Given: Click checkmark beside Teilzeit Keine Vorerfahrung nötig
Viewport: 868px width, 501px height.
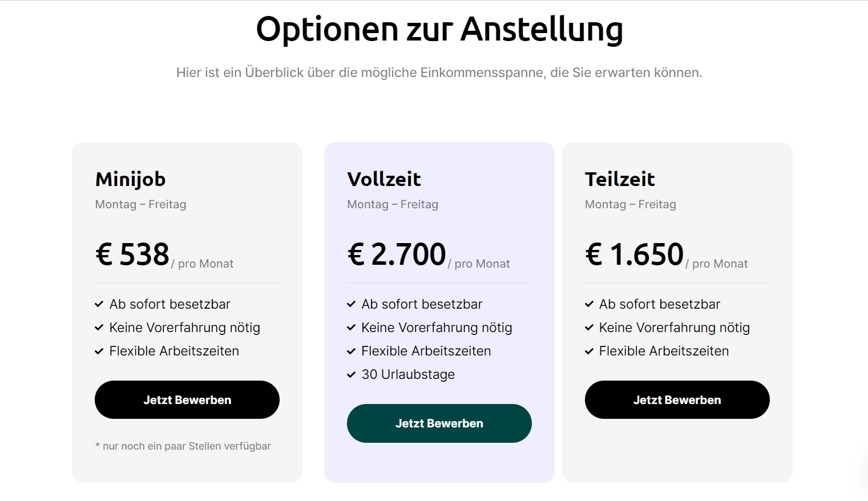Looking at the screenshot, I should coord(590,328).
